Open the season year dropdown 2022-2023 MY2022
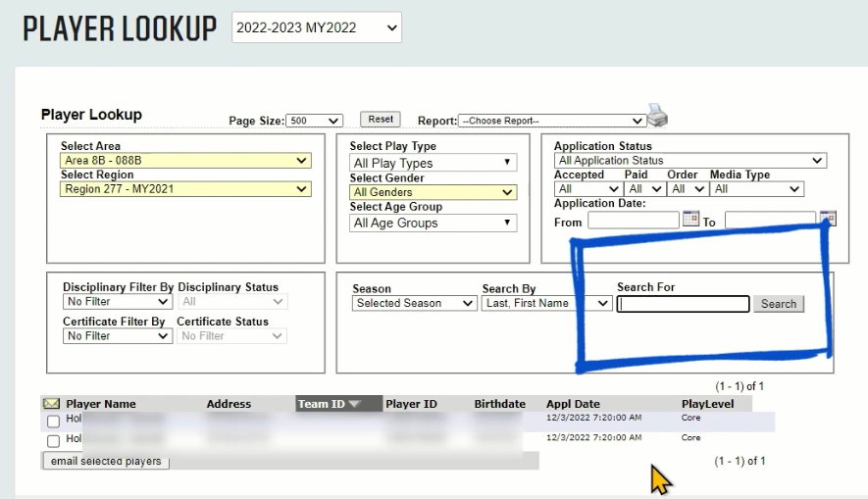This screenshot has width=868, height=499. pyautogui.click(x=317, y=28)
